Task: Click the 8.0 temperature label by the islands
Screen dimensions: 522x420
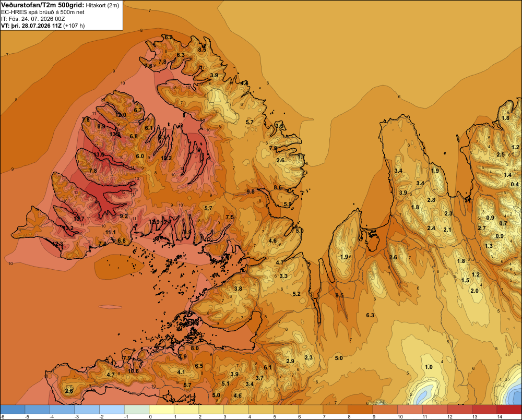Action: (x=194, y=348)
